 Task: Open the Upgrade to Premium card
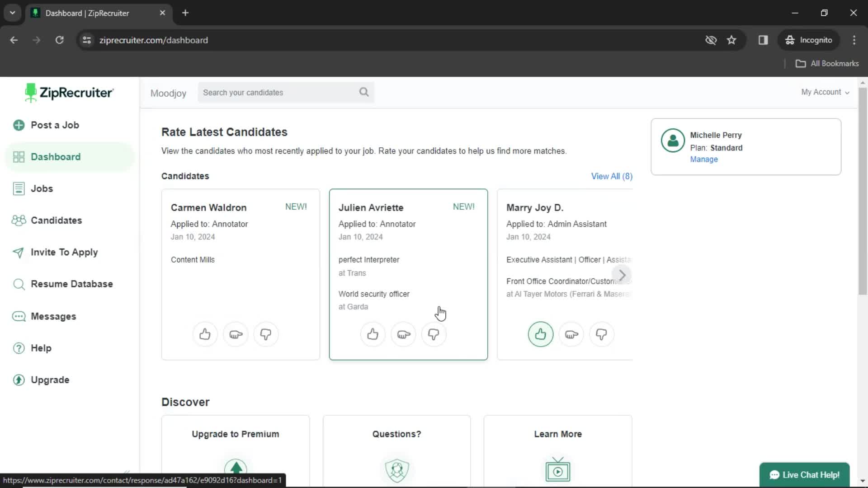coord(236,451)
